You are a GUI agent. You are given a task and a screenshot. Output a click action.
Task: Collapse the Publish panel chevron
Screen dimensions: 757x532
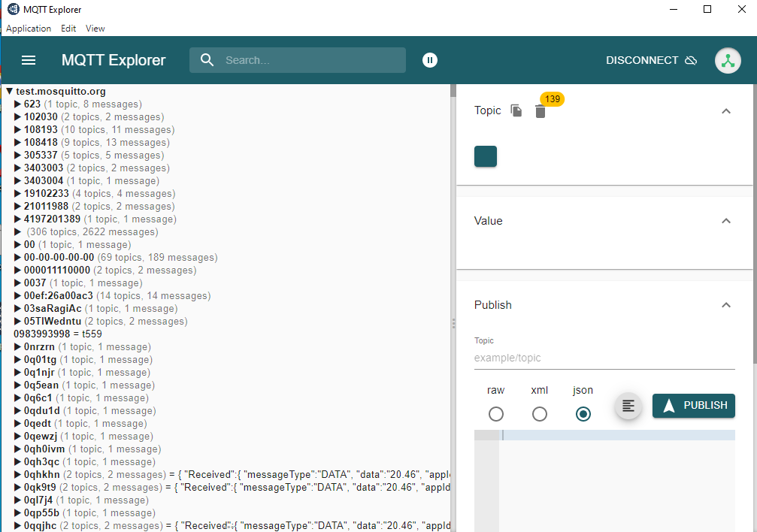click(x=725, y=305)
